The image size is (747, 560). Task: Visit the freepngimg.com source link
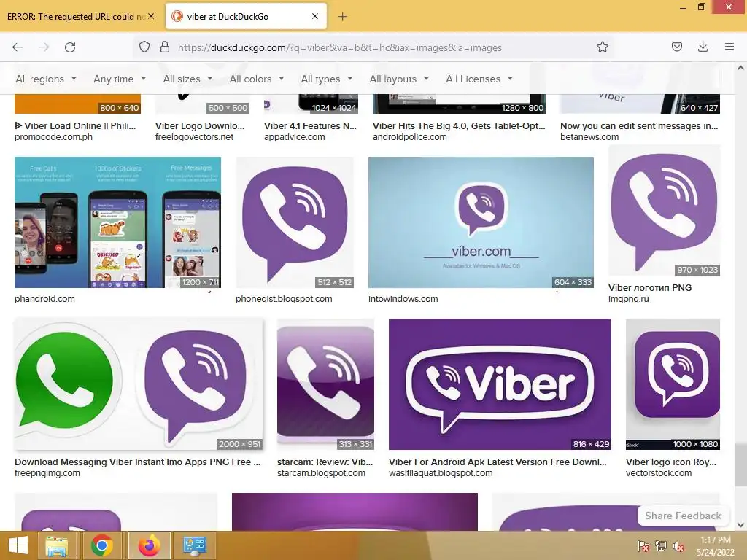(x=47, y=473)
